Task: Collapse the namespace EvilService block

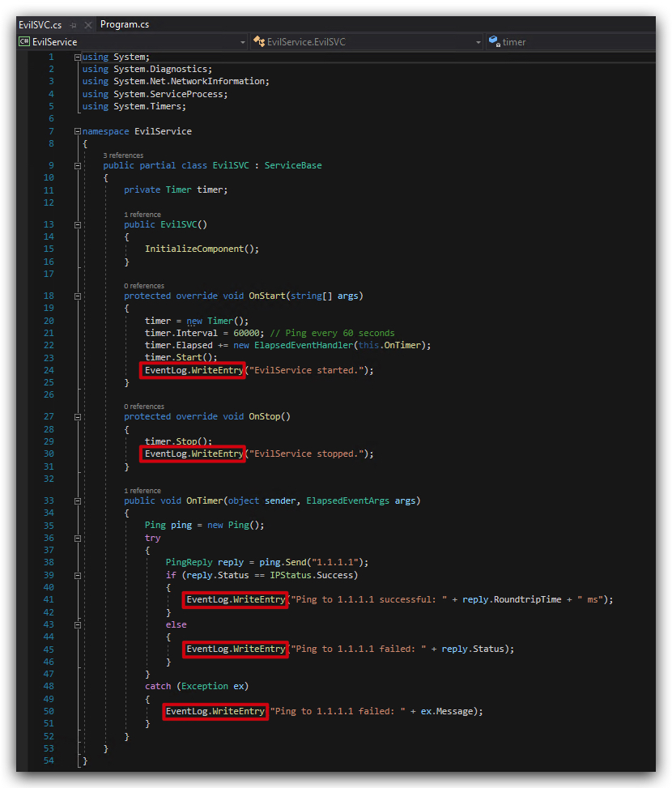Action: (x=78, y=131)
